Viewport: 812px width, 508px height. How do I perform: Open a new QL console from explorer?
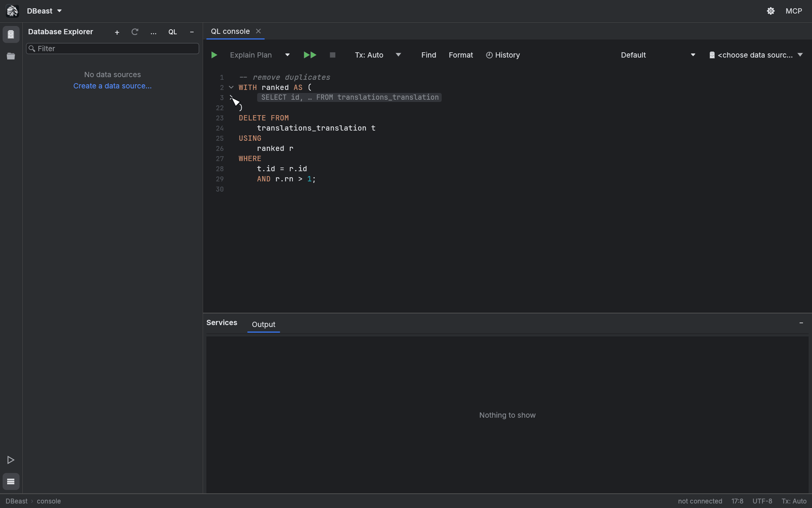tap(173, 32)
